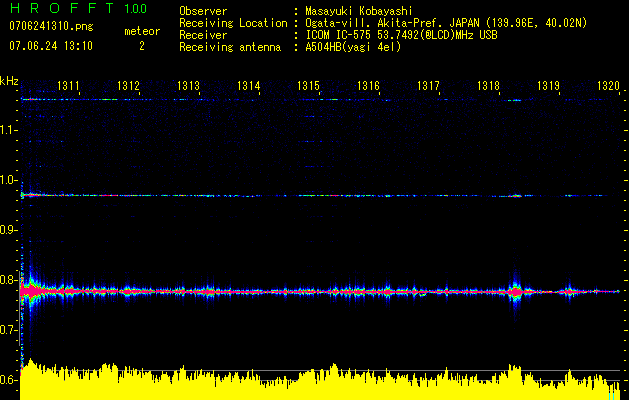The width and height of the screenshot is (629, 400).
Task: Click the 0.9 frequency axis label
Action: coord(9,230)
